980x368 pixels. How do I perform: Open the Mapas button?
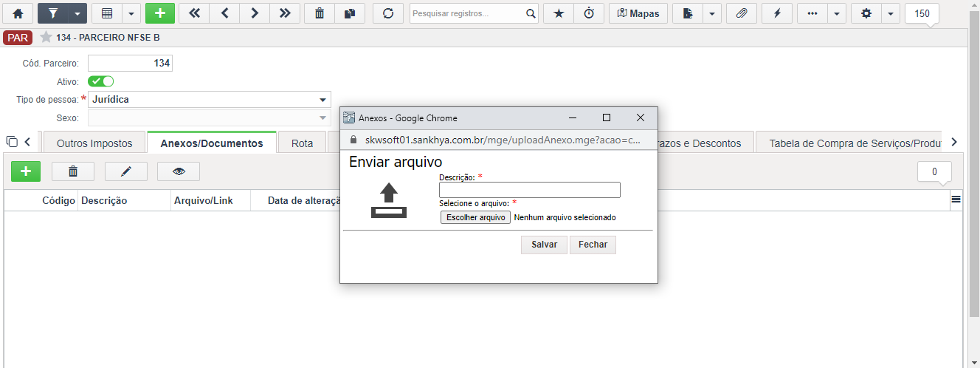[x=638, y=13]
